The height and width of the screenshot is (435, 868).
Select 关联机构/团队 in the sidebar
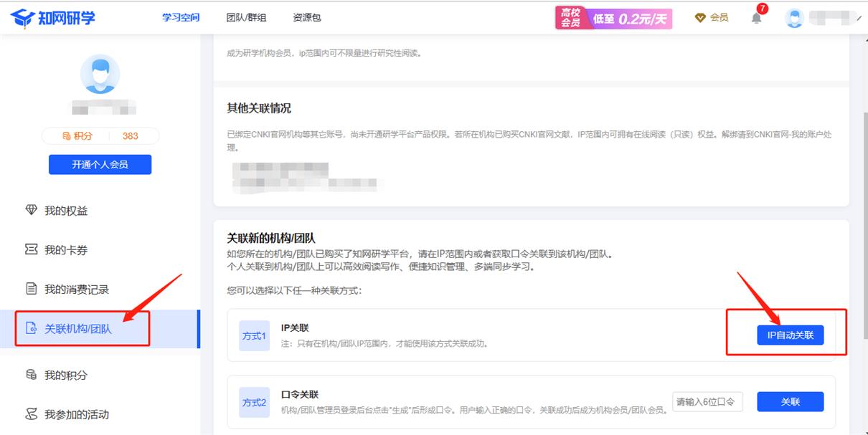[x=78, y=329]
